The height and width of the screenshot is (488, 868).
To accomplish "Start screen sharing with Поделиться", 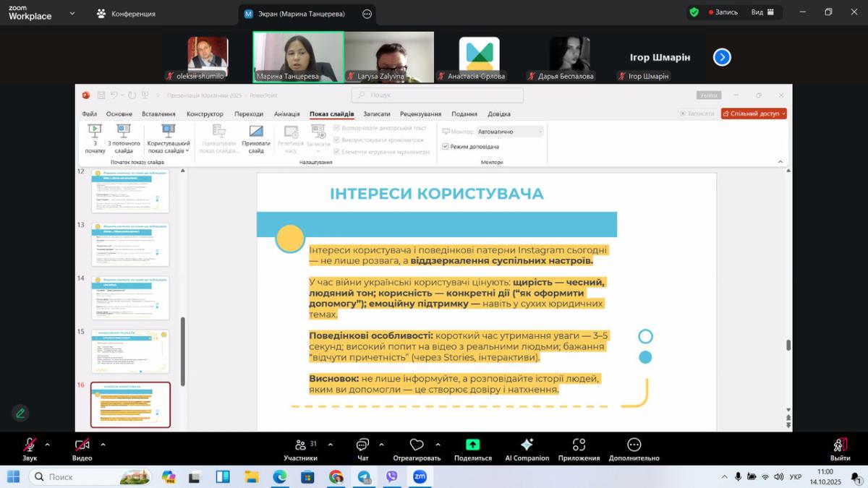I will pos(472,445).
